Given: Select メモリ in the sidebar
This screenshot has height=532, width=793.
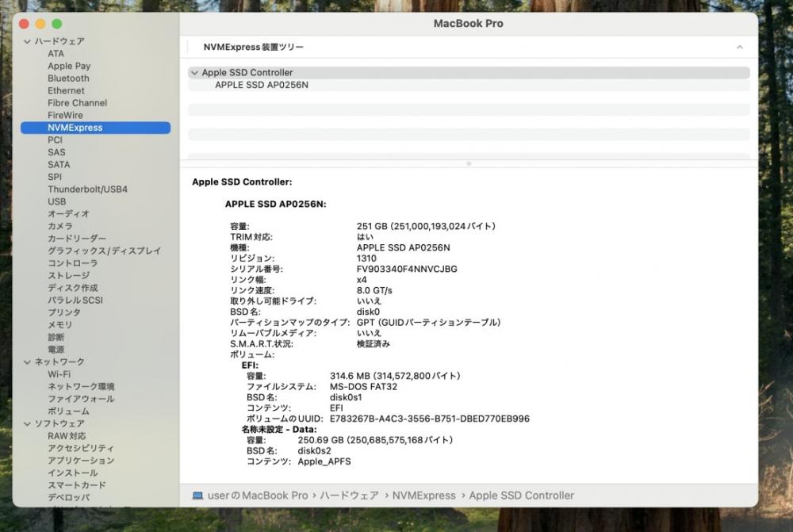Looking at the screenshot, I should click(59, 324).
